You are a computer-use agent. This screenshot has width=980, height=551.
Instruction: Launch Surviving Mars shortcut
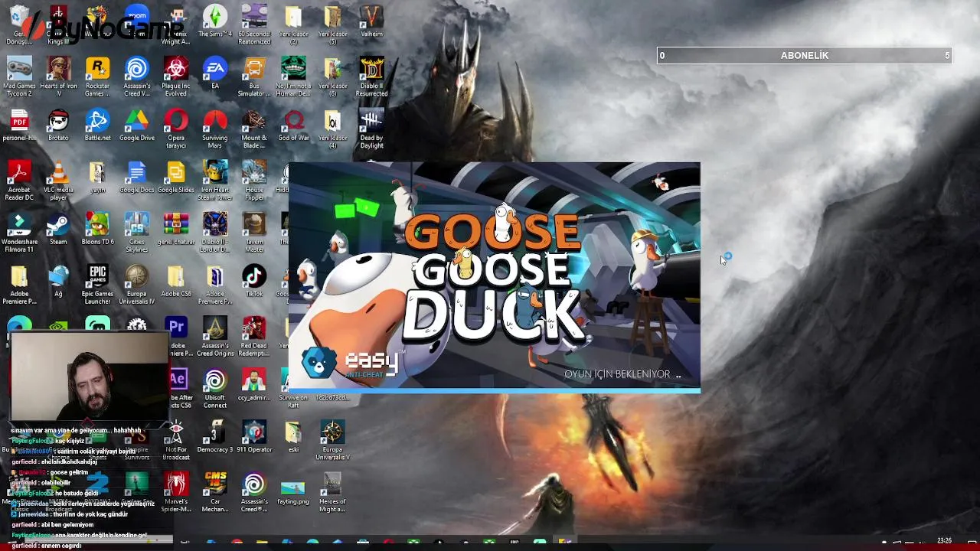point(215,127)
